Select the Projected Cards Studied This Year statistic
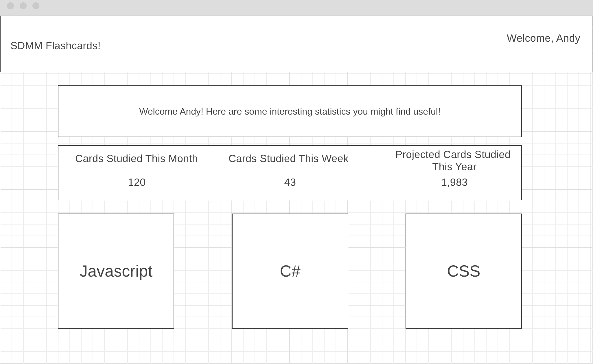This screenshot has width=593, height=364. pyautogui.click(x=453, y=161)
